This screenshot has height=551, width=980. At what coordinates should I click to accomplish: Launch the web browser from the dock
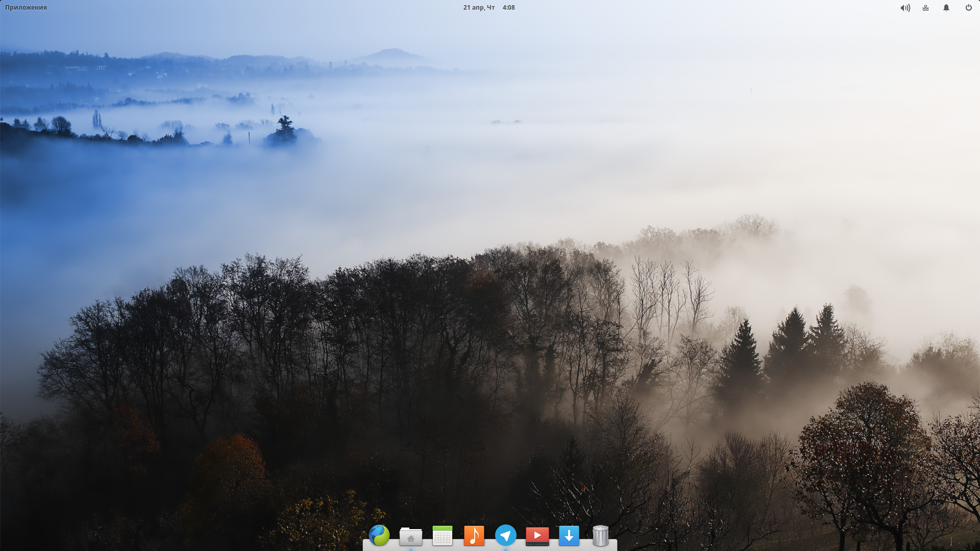point(379,535)
